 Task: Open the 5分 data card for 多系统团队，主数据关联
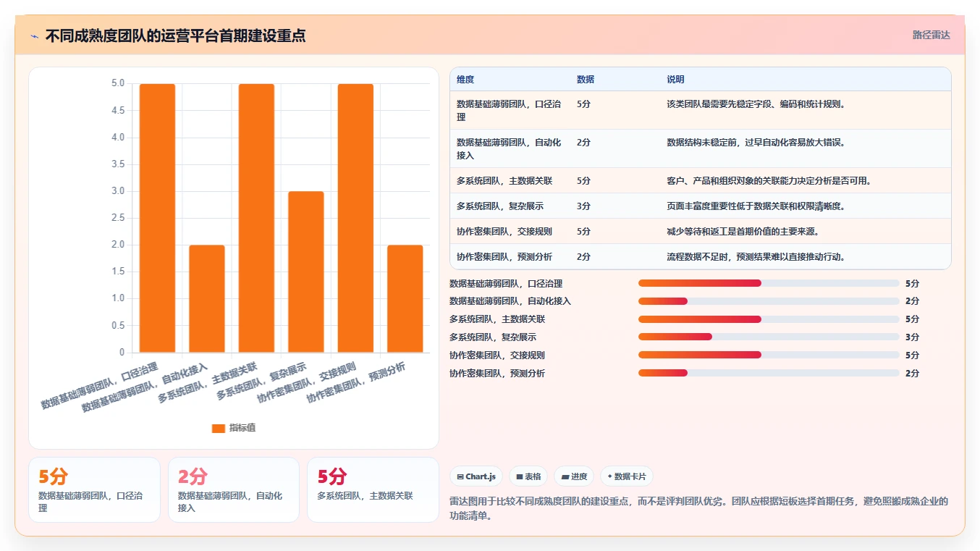pyautogui.click(x=373, y=489)
